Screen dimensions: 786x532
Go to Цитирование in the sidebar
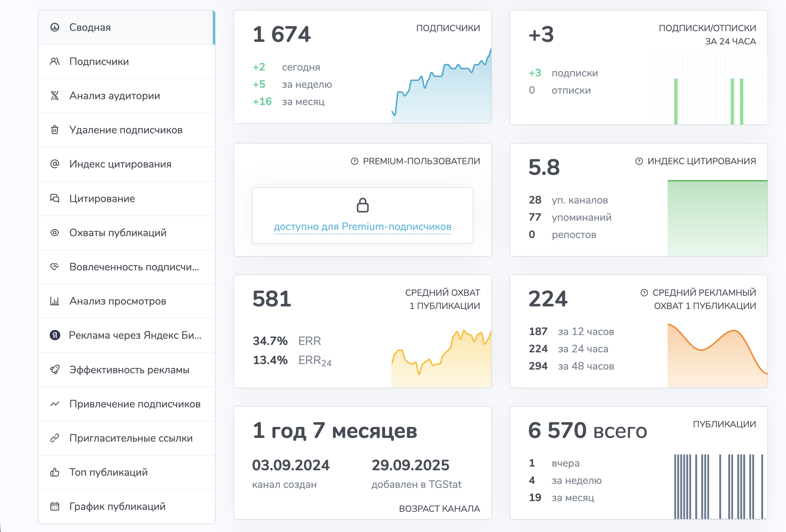102,198
